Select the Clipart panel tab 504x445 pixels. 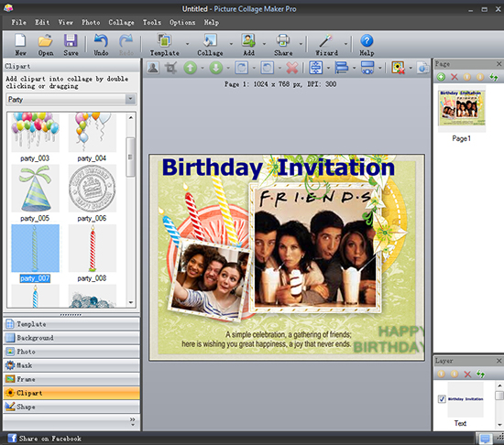[x=71, y=393]
